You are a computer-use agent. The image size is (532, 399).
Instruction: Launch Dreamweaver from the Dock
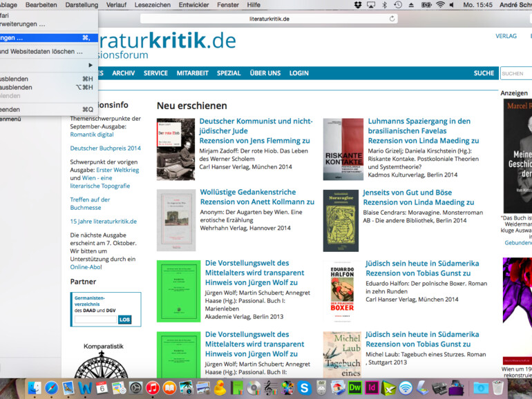coord(355,388)
